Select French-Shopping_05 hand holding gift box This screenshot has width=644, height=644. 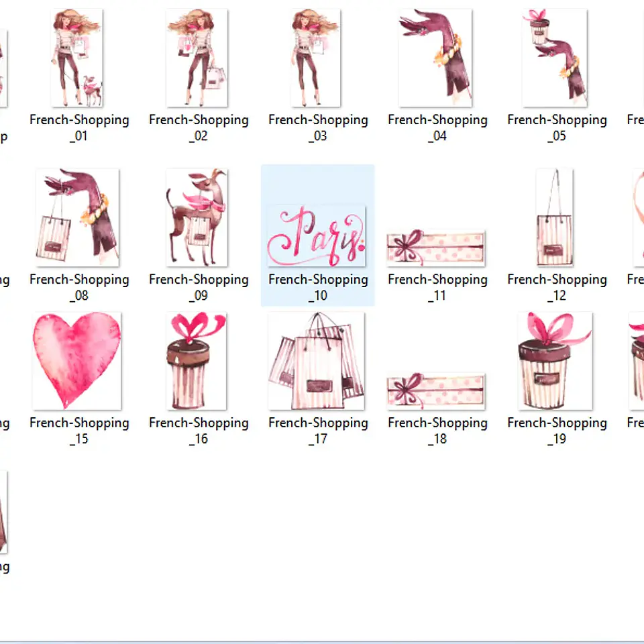[555, 58]
